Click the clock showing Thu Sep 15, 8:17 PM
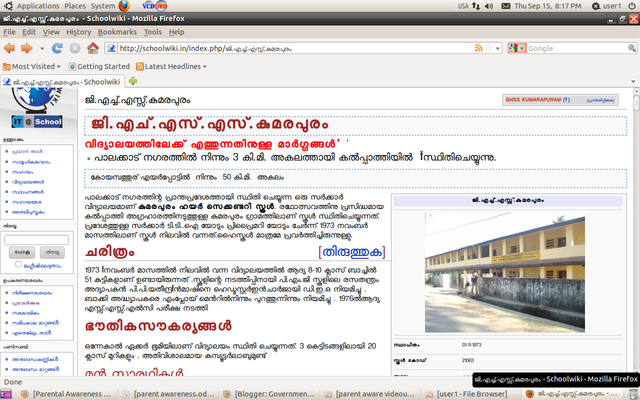 pyautogui.click(x=548, y=6)
